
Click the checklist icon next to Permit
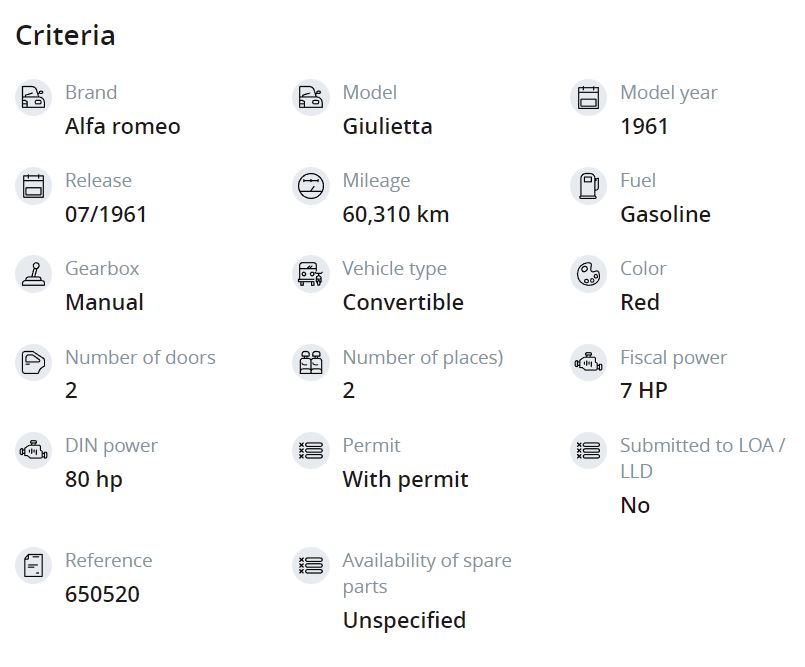(x=311, y=451)
